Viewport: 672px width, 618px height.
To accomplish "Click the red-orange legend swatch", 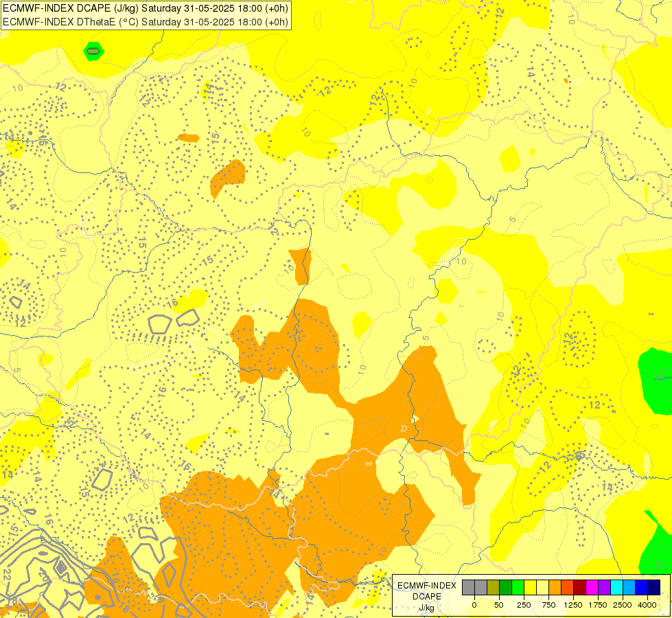I will 568,588.
